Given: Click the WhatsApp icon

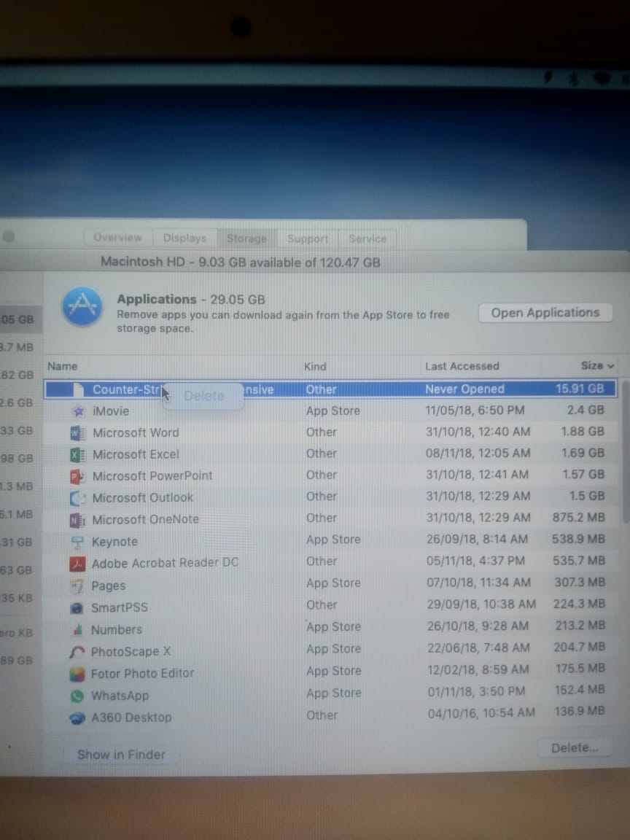Looking at the screenshot, I should tap(77, 696).
